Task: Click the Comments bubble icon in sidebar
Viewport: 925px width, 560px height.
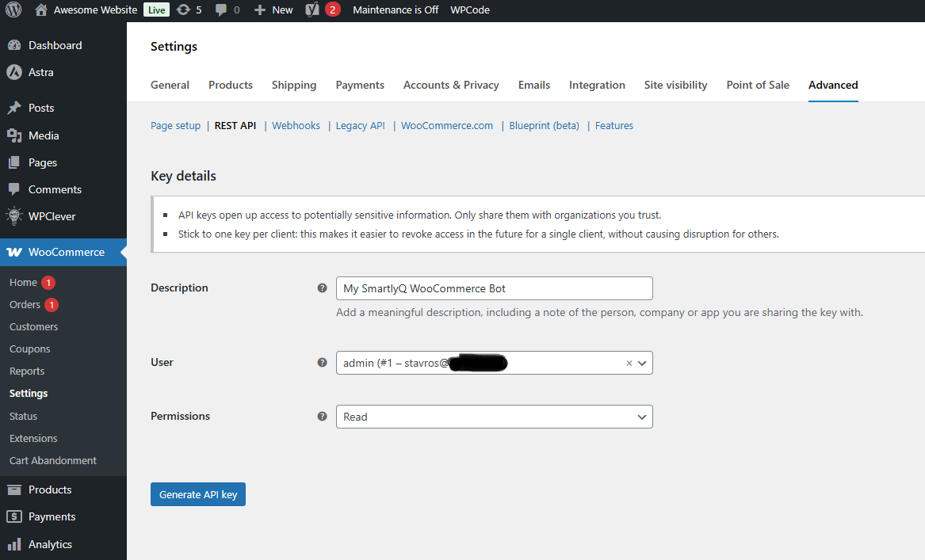Action: pos(14,189)
